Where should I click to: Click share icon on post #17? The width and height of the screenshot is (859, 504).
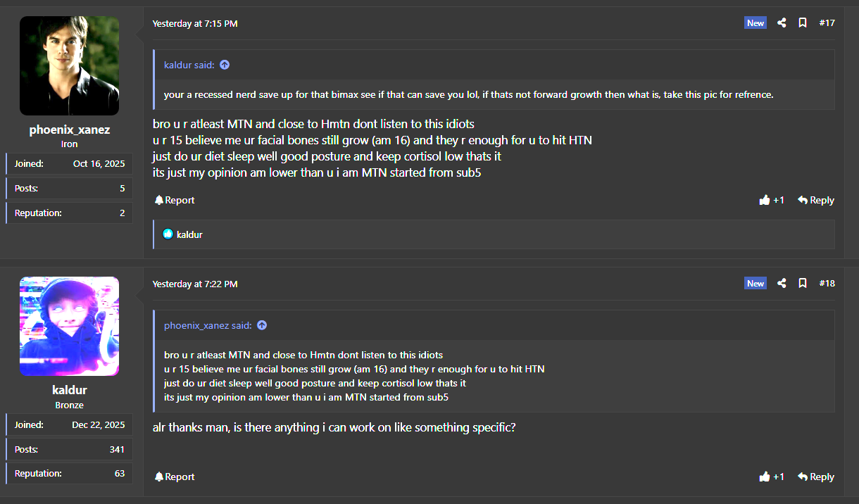pyautogui.click(x=782, y=23)
